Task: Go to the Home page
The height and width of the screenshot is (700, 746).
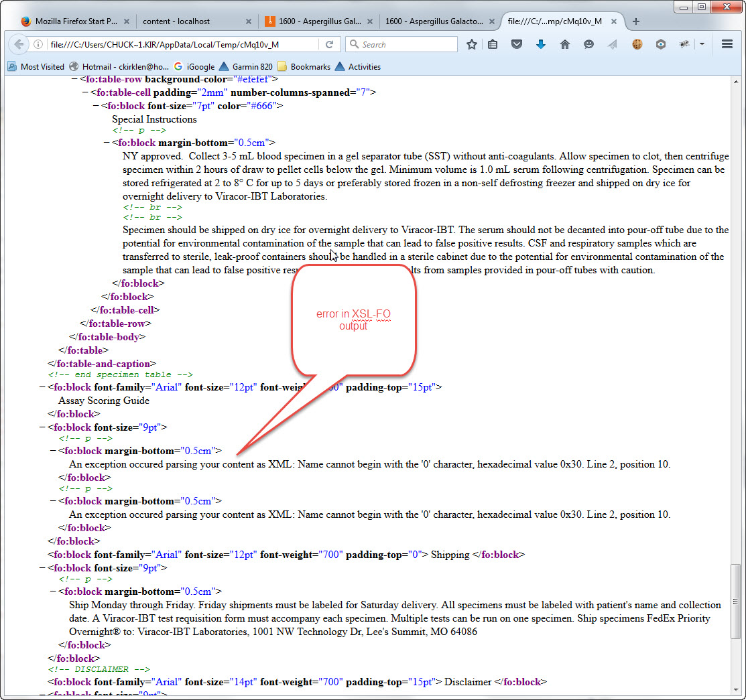Action: (565, 44)
